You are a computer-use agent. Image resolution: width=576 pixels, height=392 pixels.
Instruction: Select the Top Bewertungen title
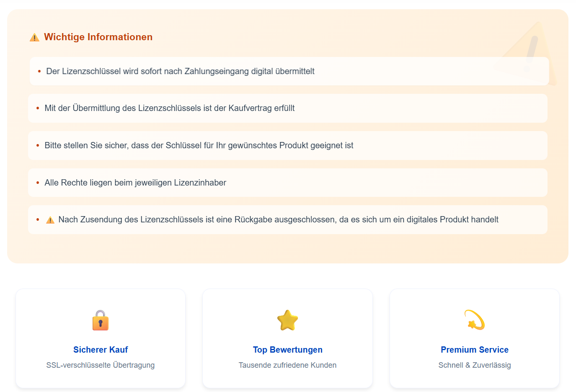288,350
